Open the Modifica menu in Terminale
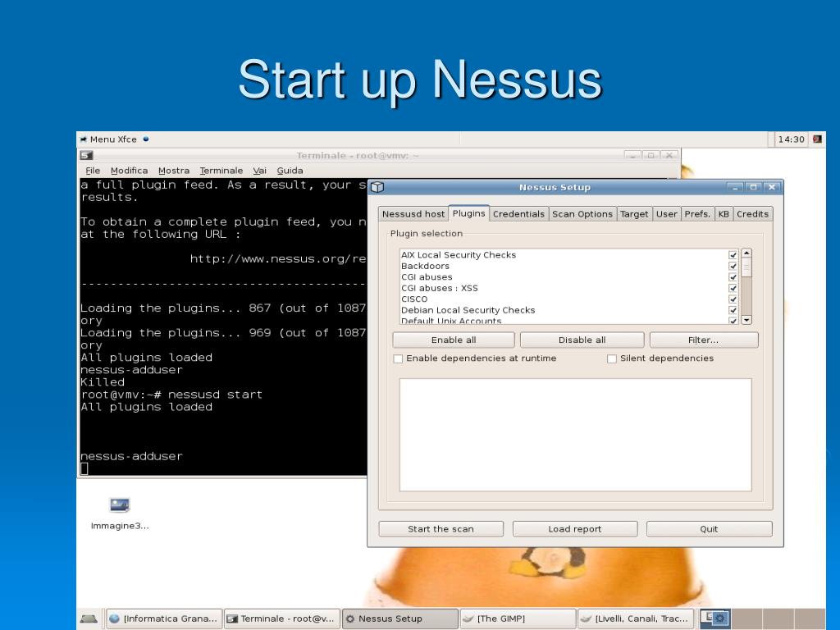This screenshot has width=840, height=630. (x=129, y=171)
